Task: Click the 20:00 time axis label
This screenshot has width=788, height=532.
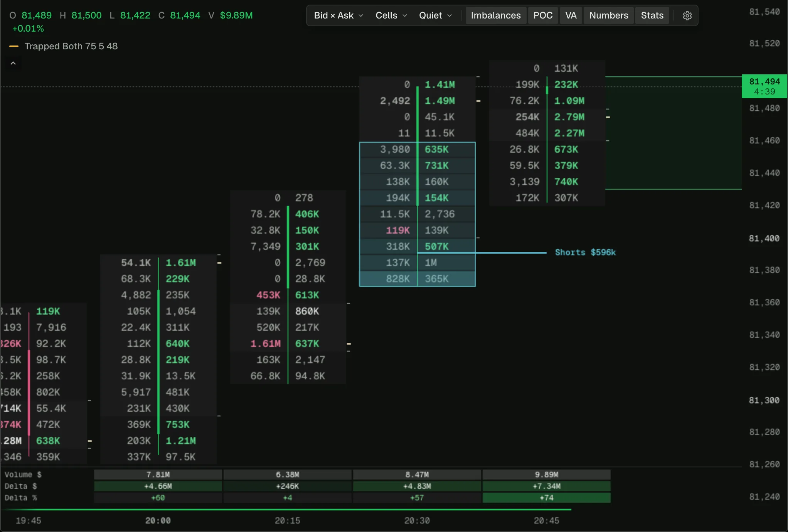Action: coord(158,520)
